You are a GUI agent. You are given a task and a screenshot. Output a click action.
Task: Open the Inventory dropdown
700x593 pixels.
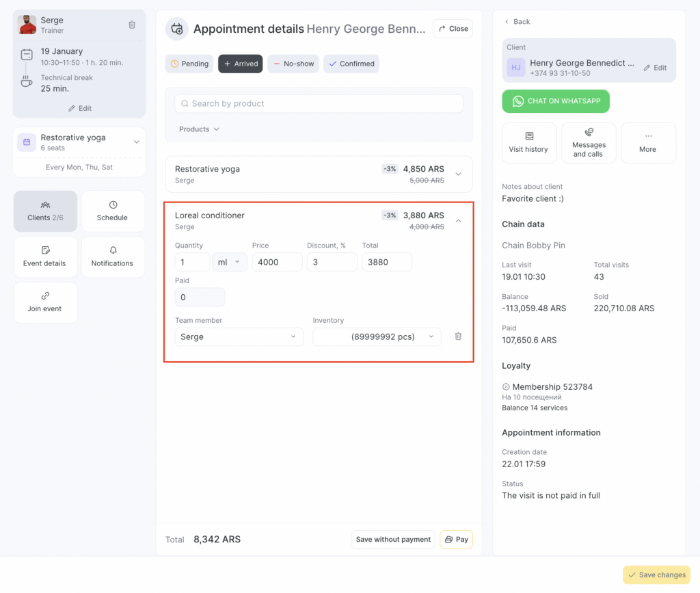(x=377, y=337)
